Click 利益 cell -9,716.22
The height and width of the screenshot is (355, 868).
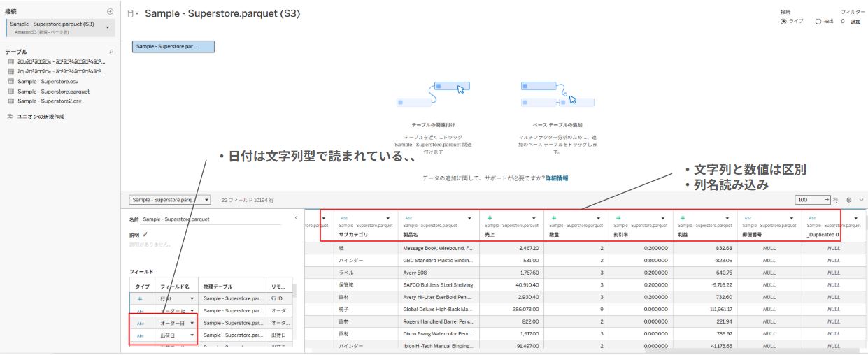pos(705,284)
